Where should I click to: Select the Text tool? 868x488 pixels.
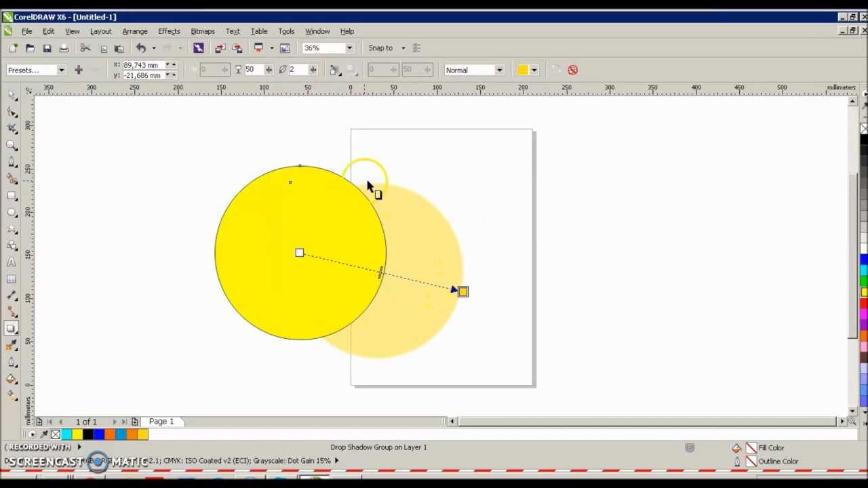coord(12,262)
